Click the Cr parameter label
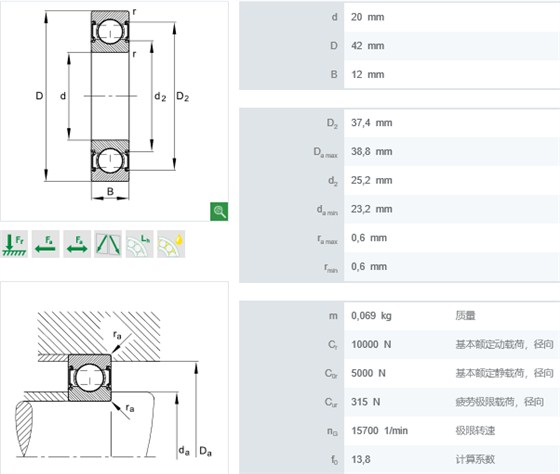The width and height of the screenshot is (560, 474). [x=332, y=345]
